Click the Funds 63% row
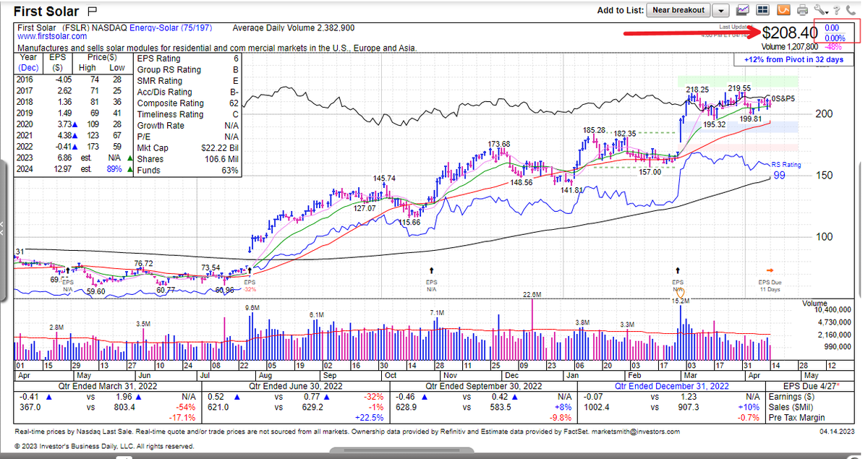This screenshot has height=459, width=868. click(x=188, y=170)
